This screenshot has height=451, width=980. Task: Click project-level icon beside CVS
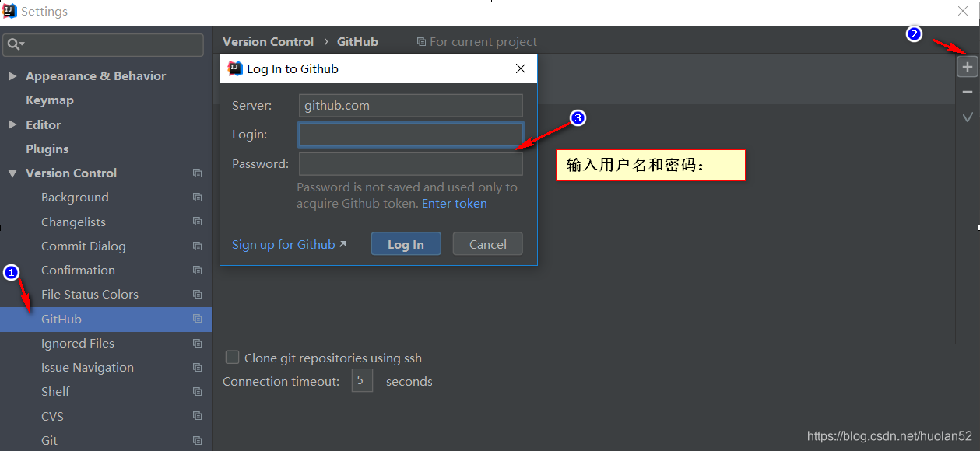click(x=197, y=416)
